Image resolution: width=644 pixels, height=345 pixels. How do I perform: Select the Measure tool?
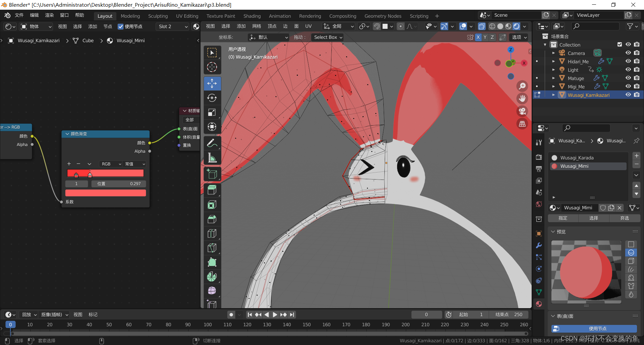click(x=212, y=158)
